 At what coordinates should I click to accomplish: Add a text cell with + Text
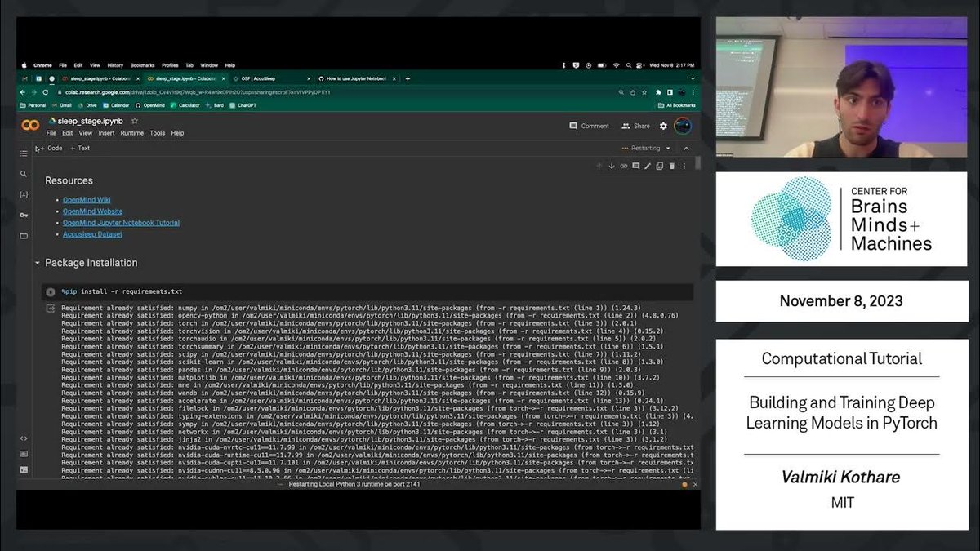click(80, 149)
